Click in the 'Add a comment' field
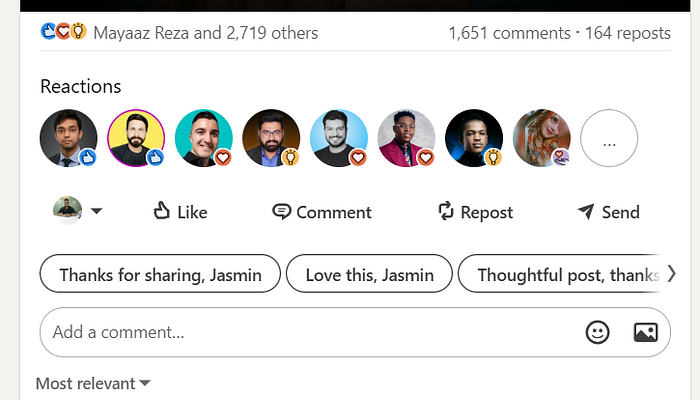The width and height of the screenshot is (700, 400). (x=312, y=332)
